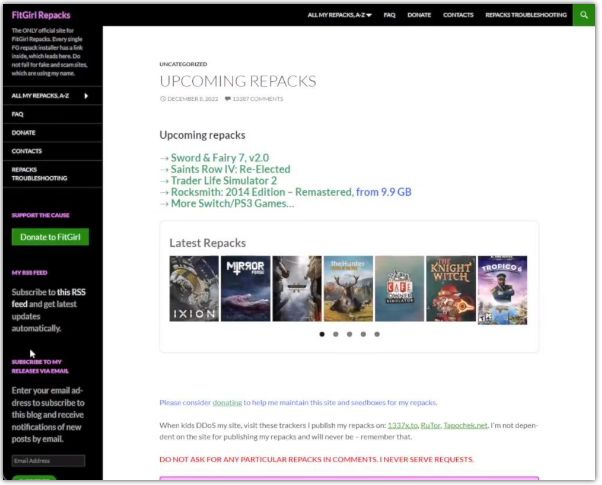Follow the donating link in the notice
The width and height of the screenshot is (602, 485).
pos(227,403)
